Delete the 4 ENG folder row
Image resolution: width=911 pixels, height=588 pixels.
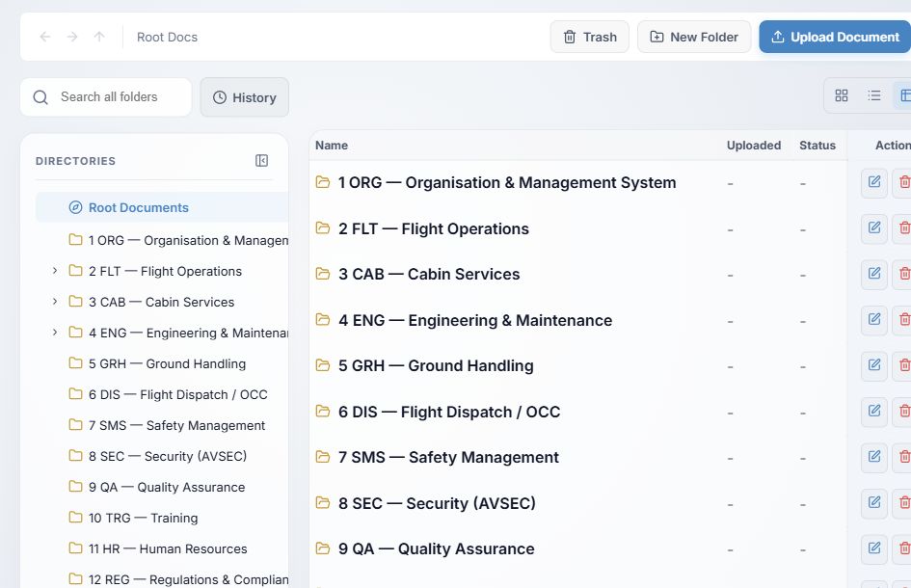point(903,321)
